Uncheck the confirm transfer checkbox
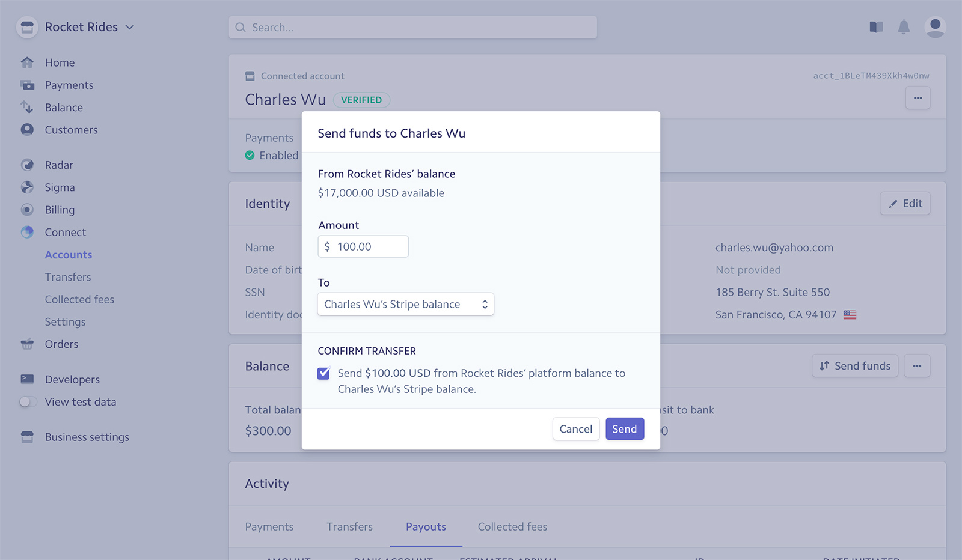 (x=323, y=373)
